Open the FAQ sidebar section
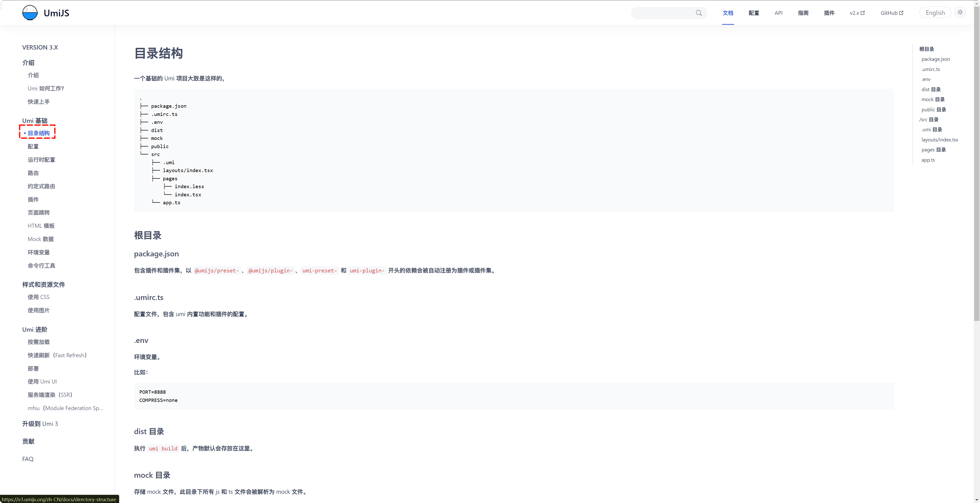The image size is (980, 503). click(x=28, y=459)
